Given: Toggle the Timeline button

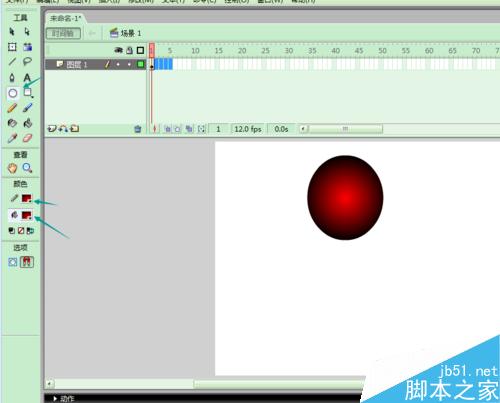Looking at the screenshot, I should [x=63, y=33].
